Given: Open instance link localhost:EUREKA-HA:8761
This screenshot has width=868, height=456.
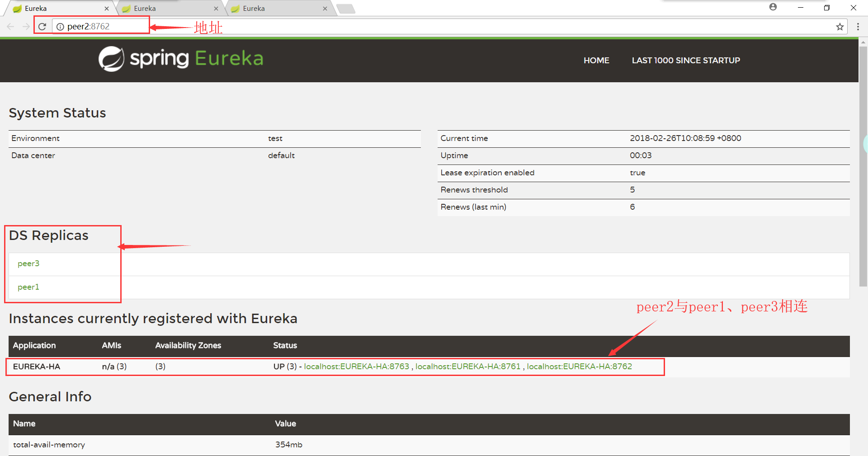Looking at the screenshot, I should (468, 367).
